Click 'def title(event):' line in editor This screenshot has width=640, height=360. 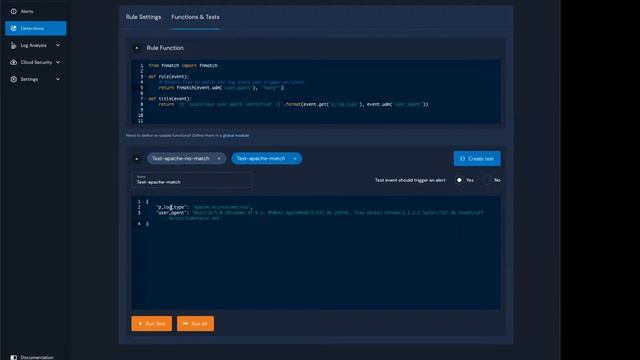pos(170,99)
